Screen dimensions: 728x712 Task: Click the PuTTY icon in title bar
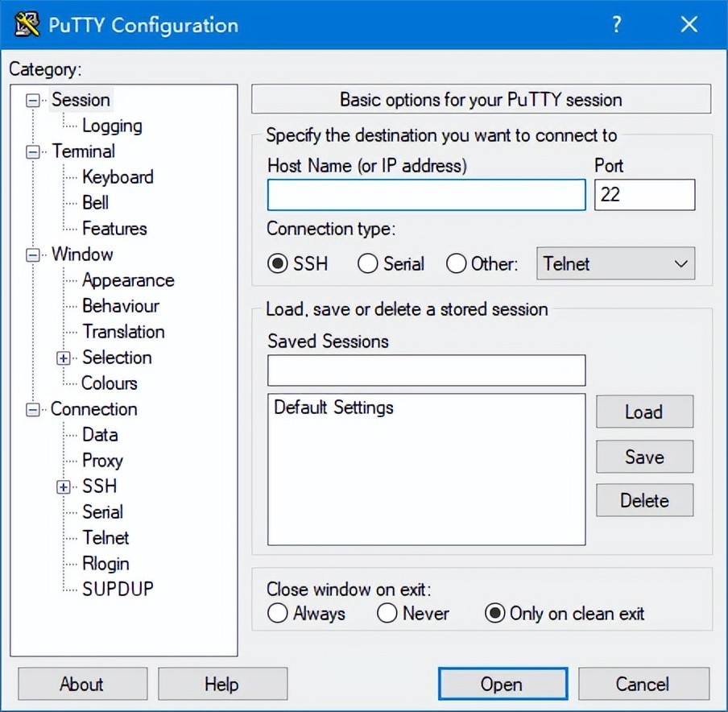coord(27,24)
